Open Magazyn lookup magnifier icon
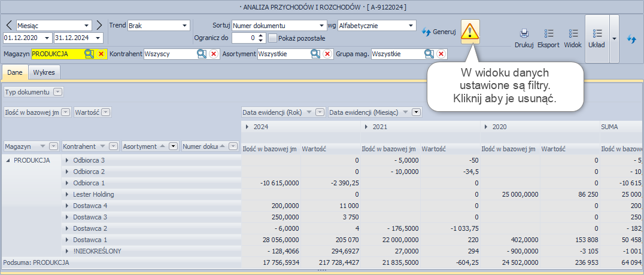Screen dimensions: 644x275 pyautogui.click(x=89, y=54)
